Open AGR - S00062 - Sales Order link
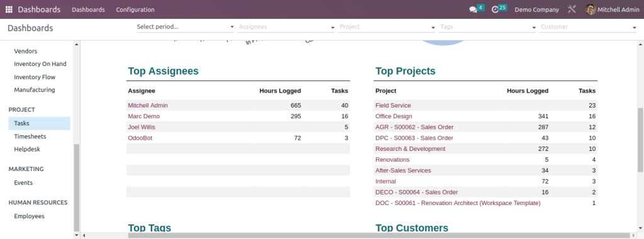This screenshot has height=239, width=644. [414, 127]
